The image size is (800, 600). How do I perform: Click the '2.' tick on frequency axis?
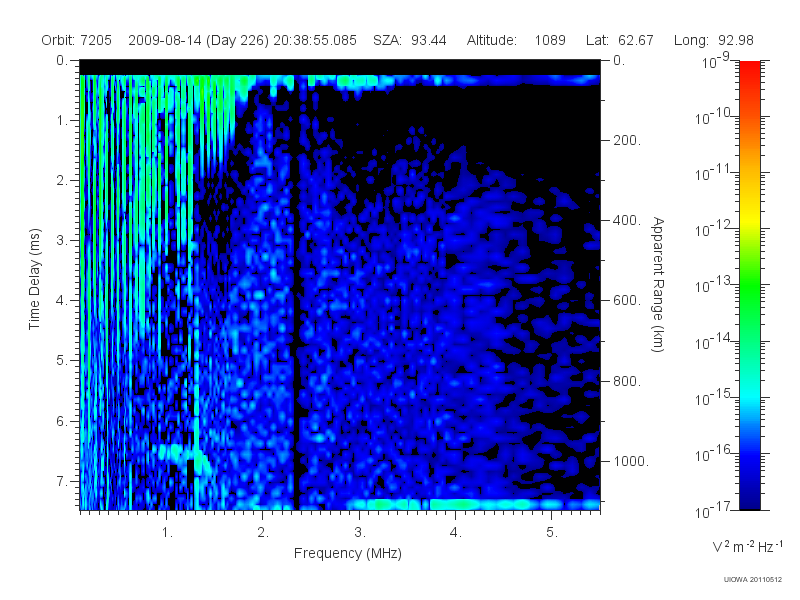coord(263,533)
